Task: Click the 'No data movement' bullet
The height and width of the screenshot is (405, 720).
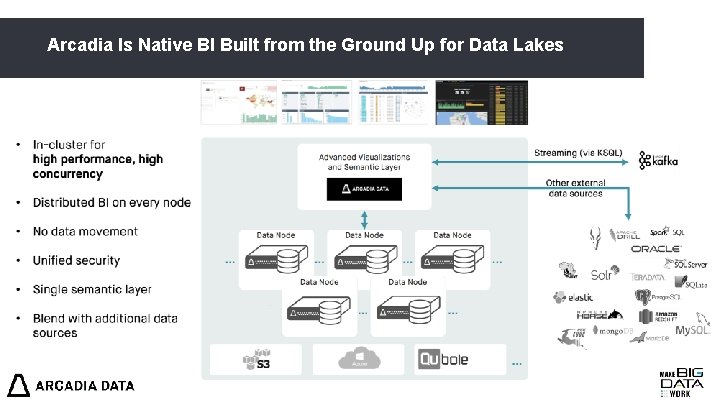Action: (85, 231)
